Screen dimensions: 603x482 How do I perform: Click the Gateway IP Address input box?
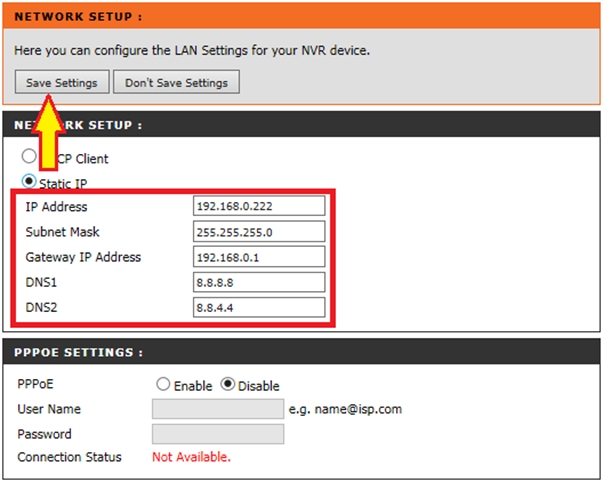[x=259, y=257]
